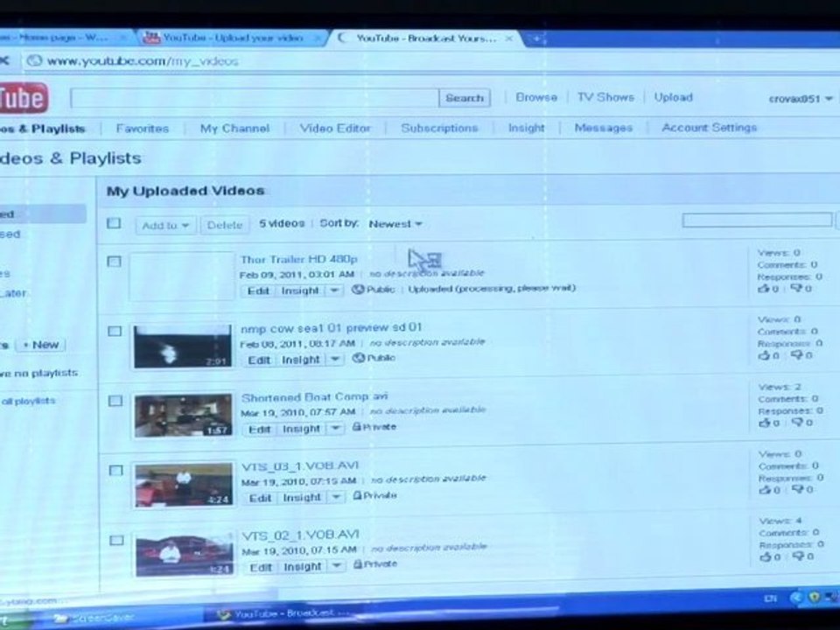Click thumbs down on VTS_03_1.VOB.AVI row
This screenshot has width=840, height=630.
coord(798,490)
